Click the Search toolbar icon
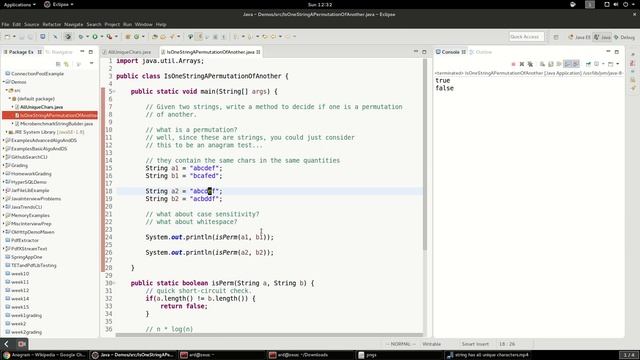640x360 pixels. 172,37
